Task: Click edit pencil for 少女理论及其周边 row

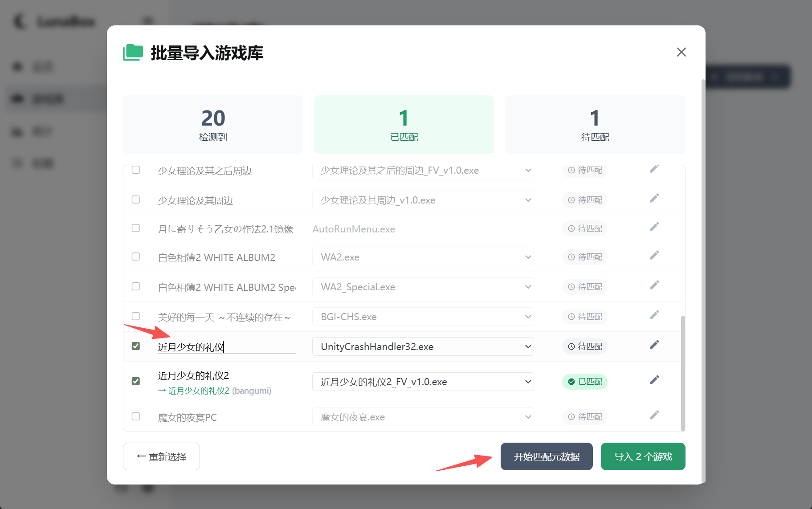Action: pyautogui.click(x=654, y=199)
